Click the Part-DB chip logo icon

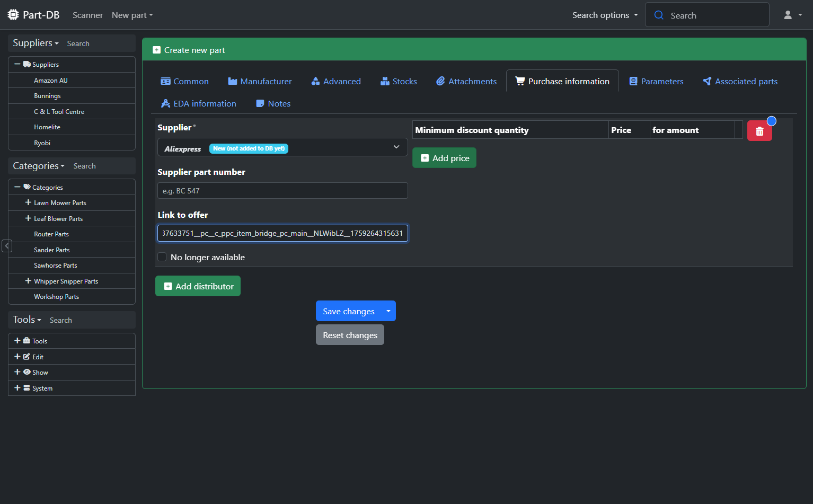click(x=13, y=15)
